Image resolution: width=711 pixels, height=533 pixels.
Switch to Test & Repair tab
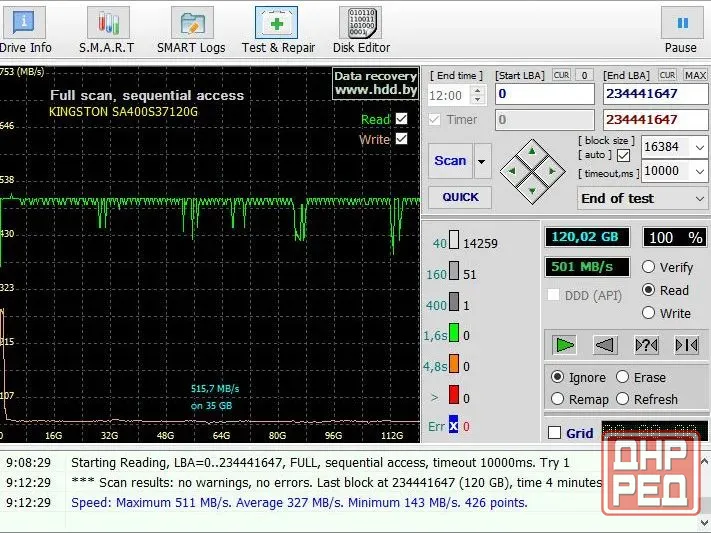coord(278,29)
